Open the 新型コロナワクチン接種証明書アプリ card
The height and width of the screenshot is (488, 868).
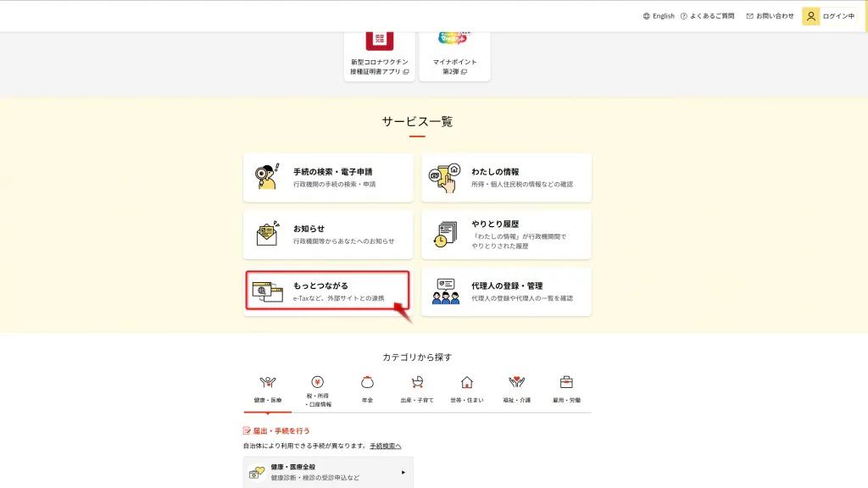click(380, 55)
